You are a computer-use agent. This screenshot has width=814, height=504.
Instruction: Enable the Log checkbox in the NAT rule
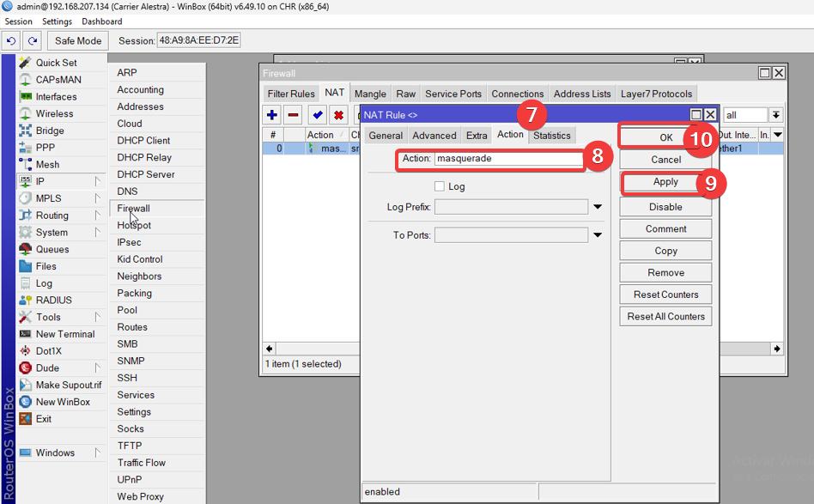(x=440, y=186)
